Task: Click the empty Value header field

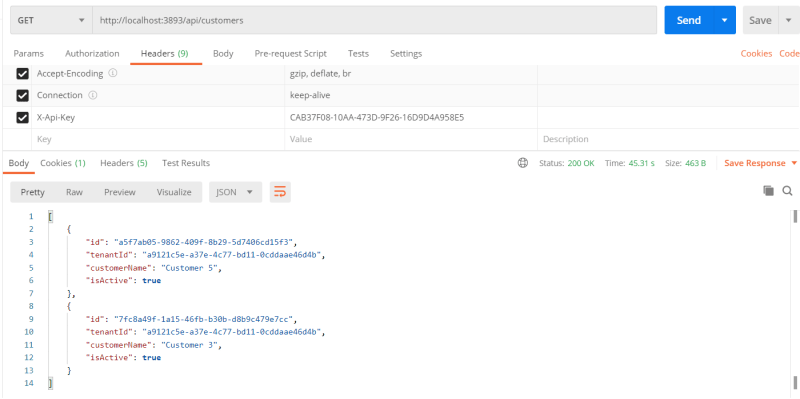Action: tap(411, 139)
